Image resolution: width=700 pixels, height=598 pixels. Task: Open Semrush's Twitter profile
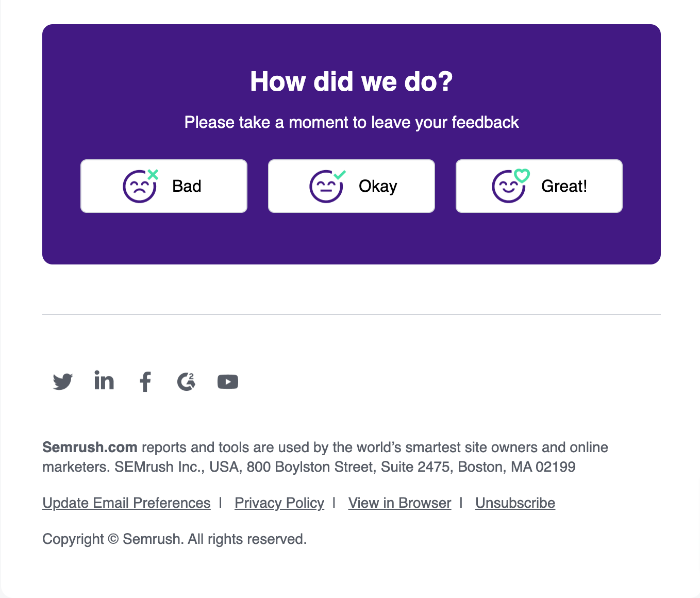(62, 381)
